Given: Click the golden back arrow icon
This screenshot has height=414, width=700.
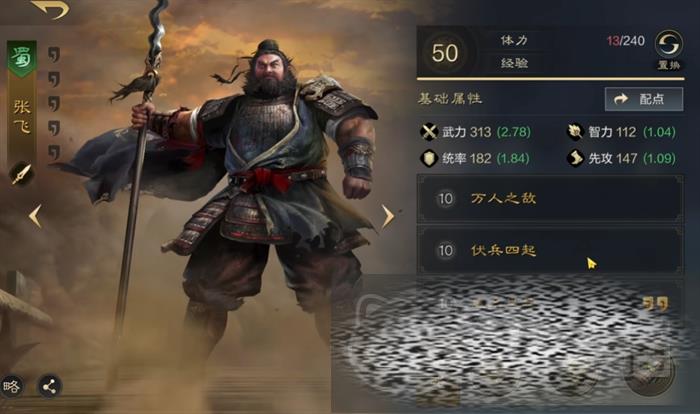Looking at the screenshot, I should [x=51, y=9].
